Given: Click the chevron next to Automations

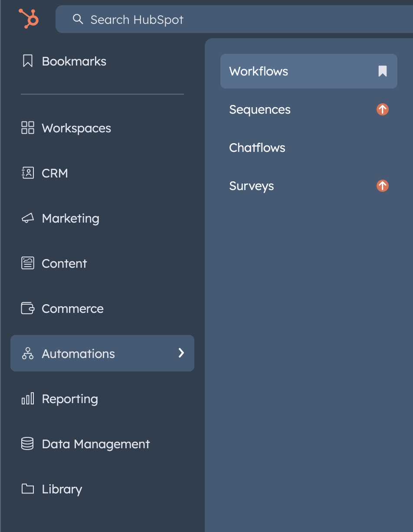Looking at the screenshot, I should coord(181,353).
